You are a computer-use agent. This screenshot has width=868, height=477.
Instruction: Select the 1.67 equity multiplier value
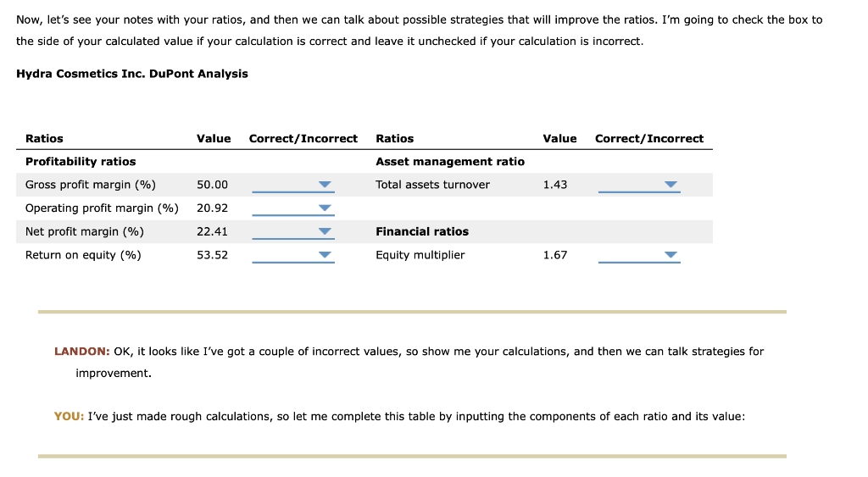click(555, 255)
